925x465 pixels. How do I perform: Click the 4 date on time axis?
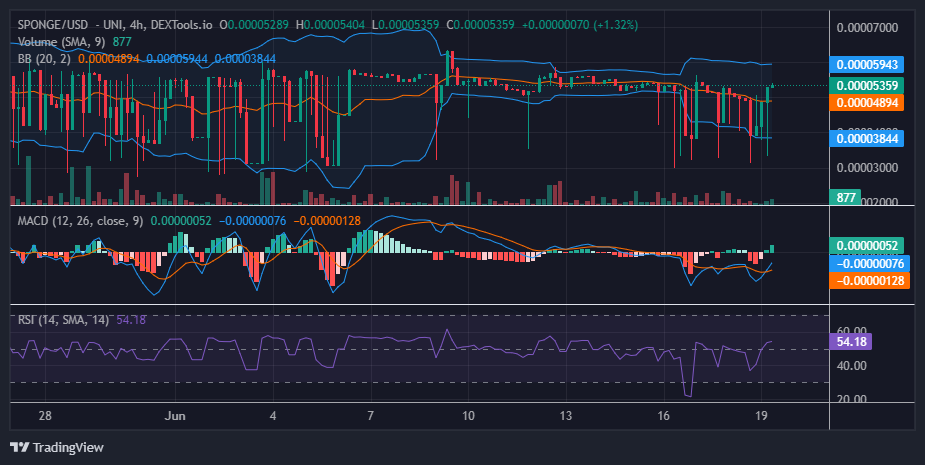coord(273,416)
